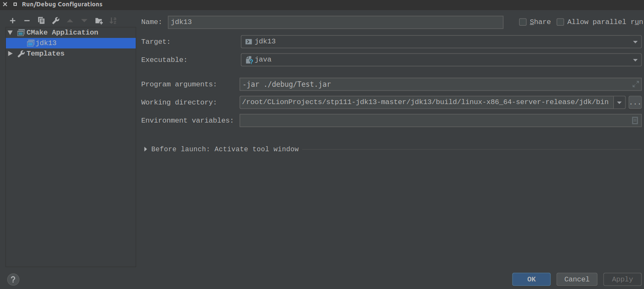This screenshot has height=289, width=644.
Task: Open the Executable dropdown
Action: pyautogui.click(x=635, y=60)
